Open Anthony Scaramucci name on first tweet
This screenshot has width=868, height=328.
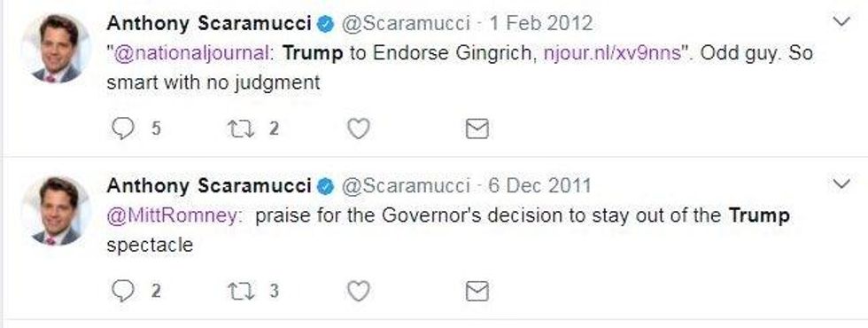tap(209, 24)
